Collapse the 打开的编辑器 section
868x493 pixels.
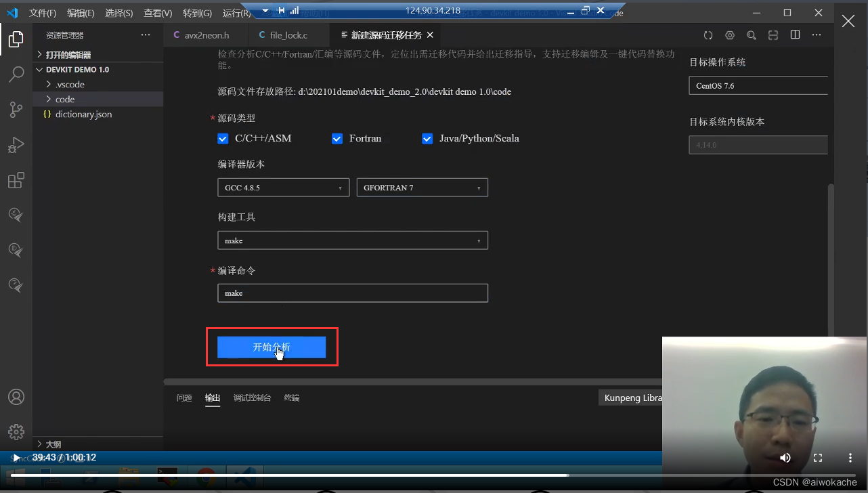(x=98, y=55)
